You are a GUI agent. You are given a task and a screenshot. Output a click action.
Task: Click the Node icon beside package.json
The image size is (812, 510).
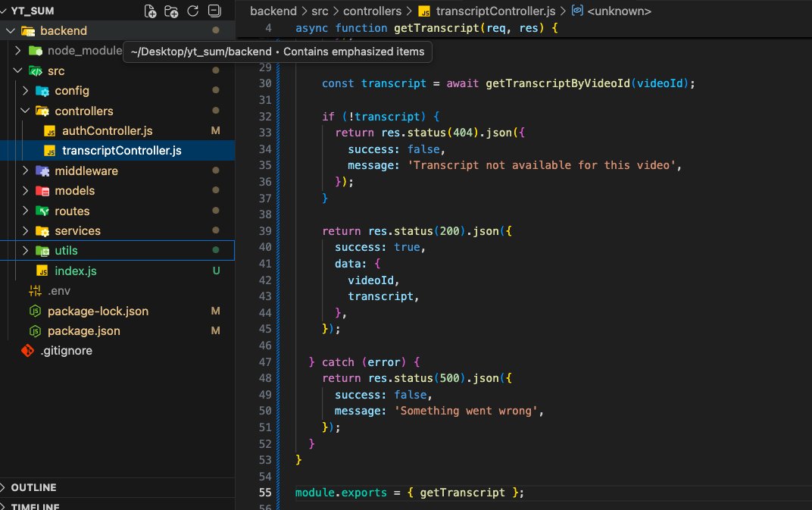pos(35,330)
